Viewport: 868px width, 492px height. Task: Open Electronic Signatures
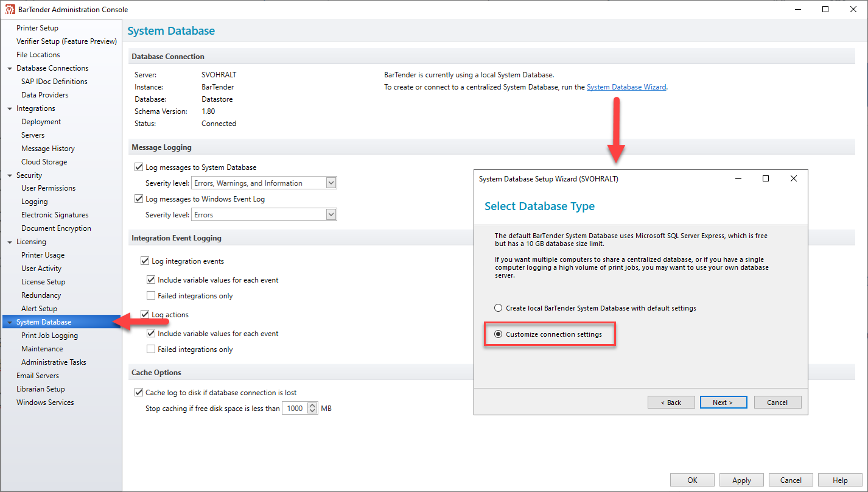click(55, 215)
